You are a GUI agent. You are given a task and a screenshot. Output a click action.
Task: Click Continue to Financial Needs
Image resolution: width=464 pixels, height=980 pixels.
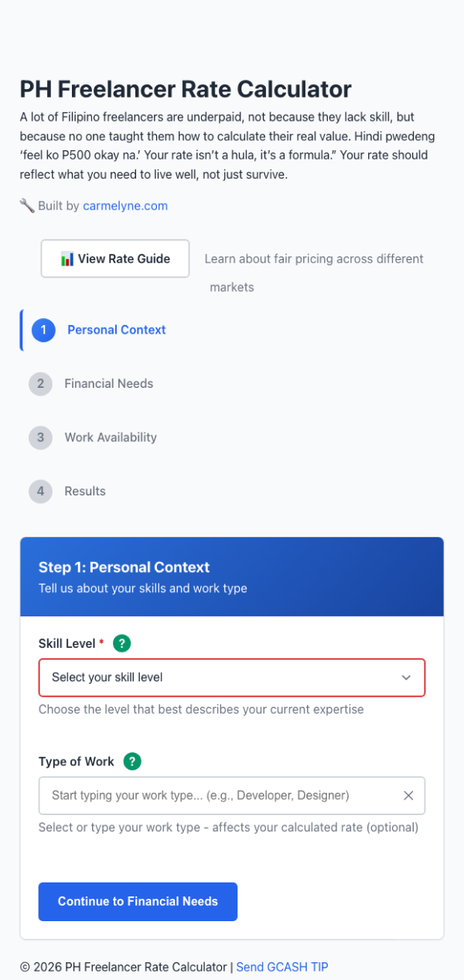[x=138, y=901]
